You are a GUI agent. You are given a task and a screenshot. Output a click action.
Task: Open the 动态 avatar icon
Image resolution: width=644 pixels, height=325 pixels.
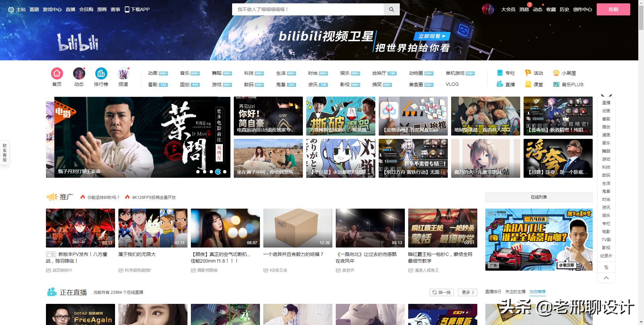[x=79, y=73]
